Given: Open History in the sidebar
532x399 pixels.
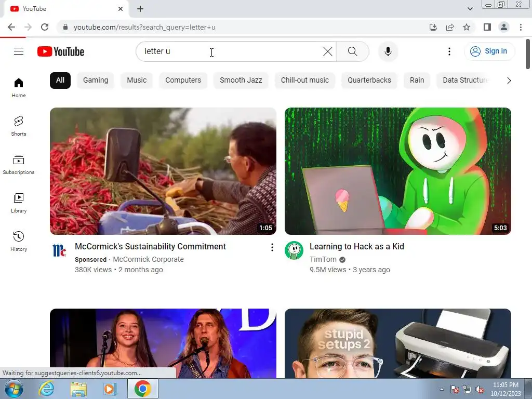Looking at the screenshot, I should pos(19,241).
